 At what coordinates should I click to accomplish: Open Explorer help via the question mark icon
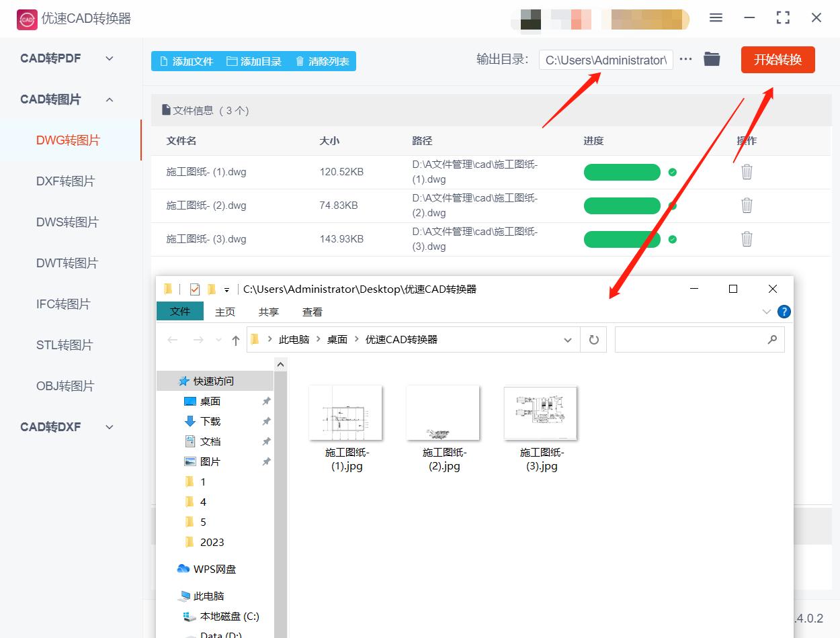click(784, 311)
